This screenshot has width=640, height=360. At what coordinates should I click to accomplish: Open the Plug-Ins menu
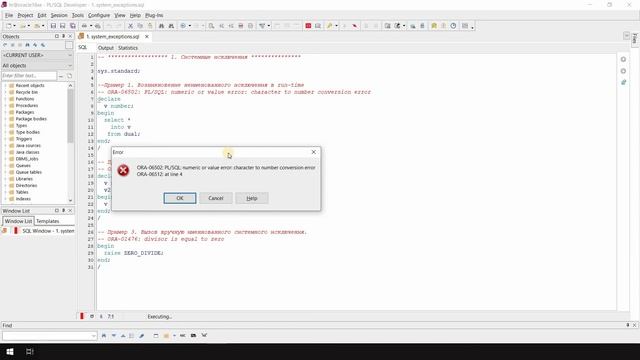pyautogui.click(x=154, y=15)
